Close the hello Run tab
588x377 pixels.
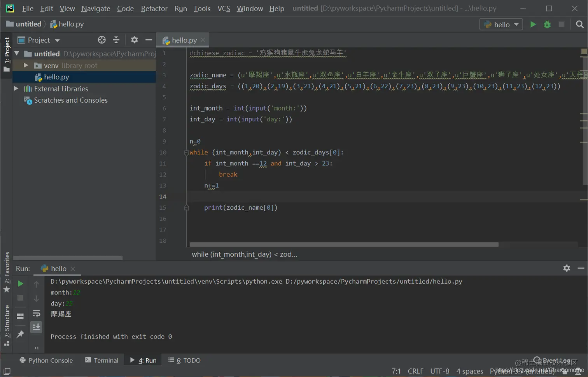click(73, 268)
